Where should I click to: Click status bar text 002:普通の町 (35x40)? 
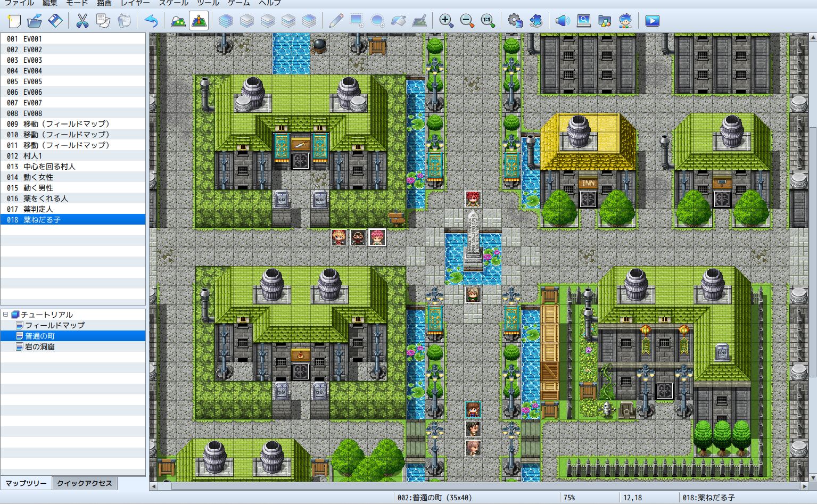(435, 498)
